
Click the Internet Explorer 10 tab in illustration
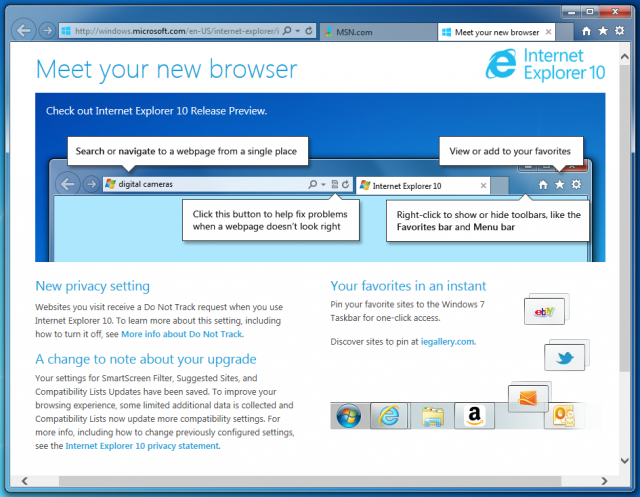422,186
